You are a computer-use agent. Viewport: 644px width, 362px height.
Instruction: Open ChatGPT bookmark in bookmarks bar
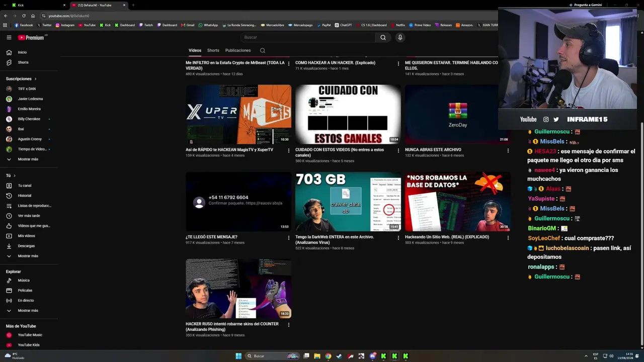pos(344,25)
